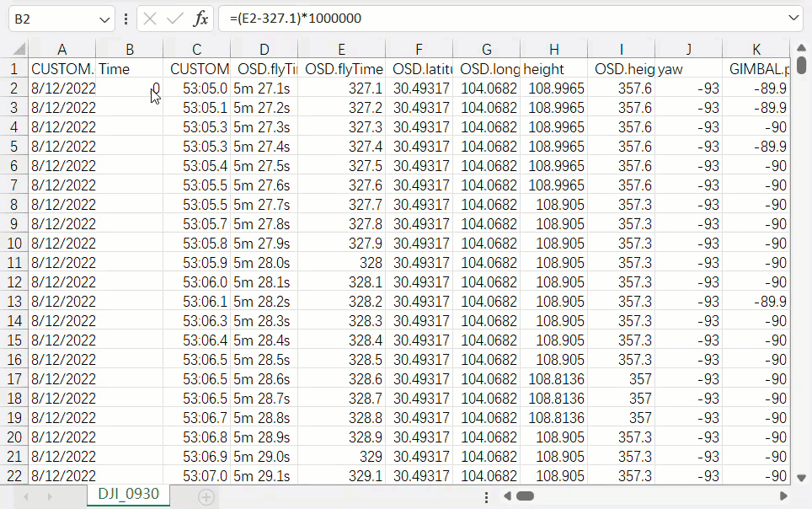812x509 pixels.
Task: Click the Cancel X icon in formula bar
Action: pos(150,19)
